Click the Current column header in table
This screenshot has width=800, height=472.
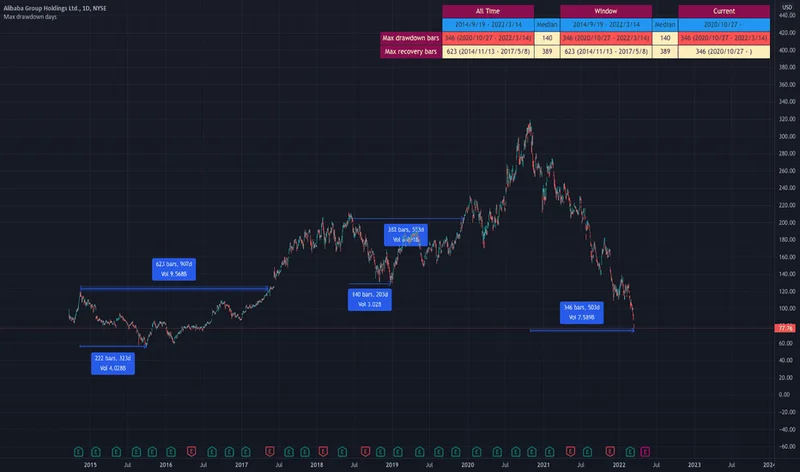tap(724, 11)
